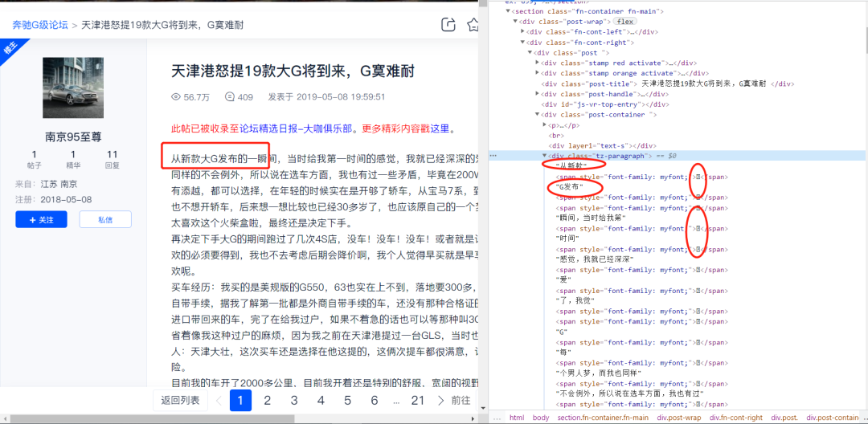Click the flex badge next to post-wrap
868x424 pixels.
[624, 22]
